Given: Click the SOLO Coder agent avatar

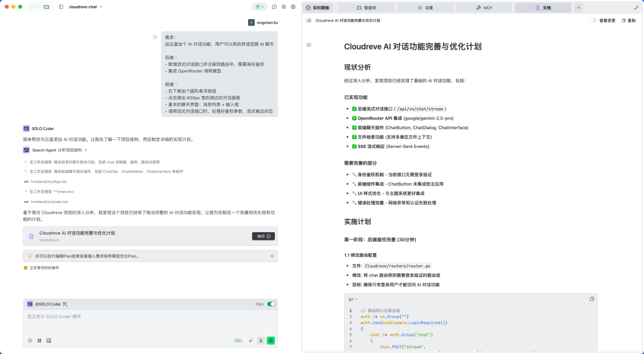Looking at the screenshot, I should coord(26,129).
